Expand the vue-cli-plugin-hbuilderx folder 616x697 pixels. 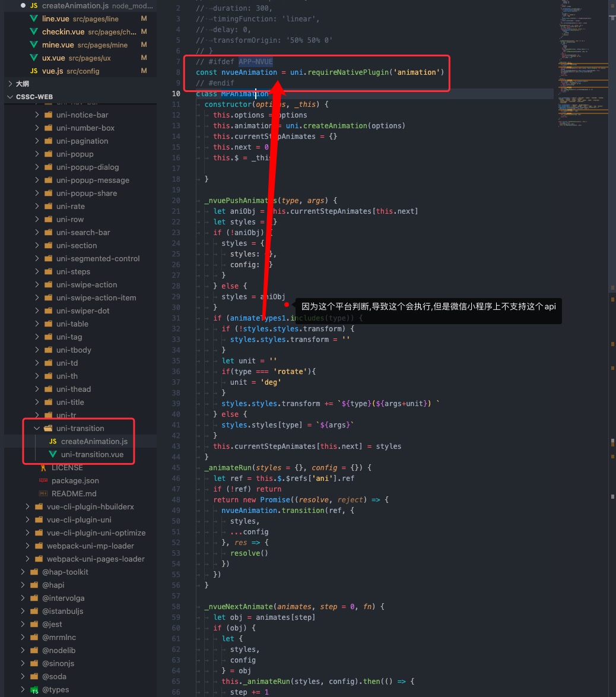click(27, 507)
